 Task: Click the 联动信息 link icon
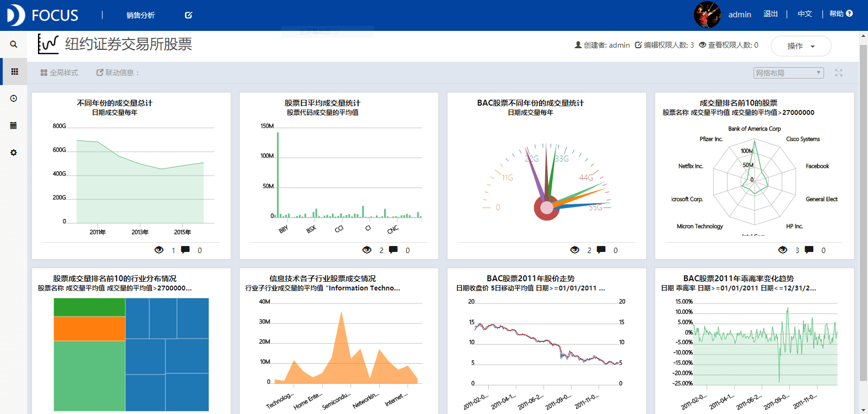[x=100, y=73]
